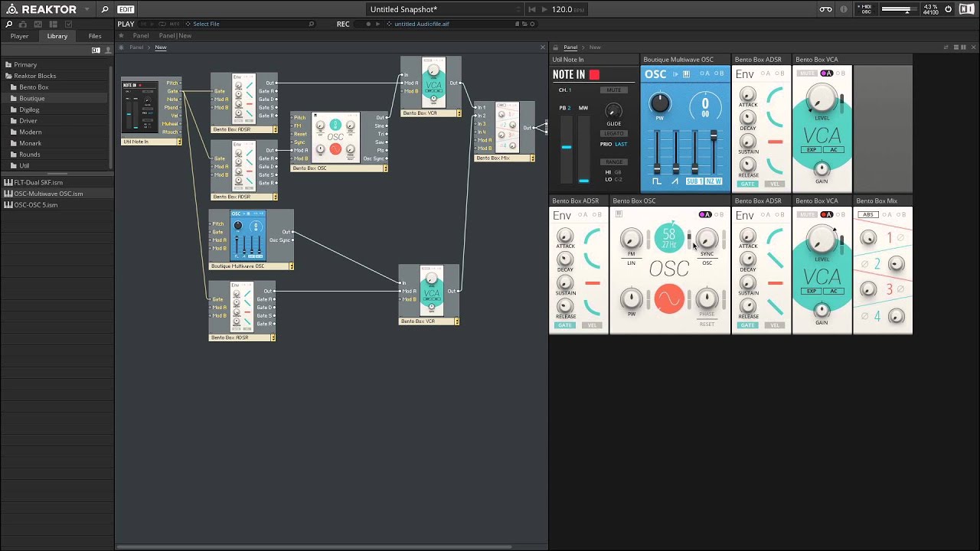The image size is (980, 551).
Task: Click the lock icon in panel view header
Action: coord(556,47)
